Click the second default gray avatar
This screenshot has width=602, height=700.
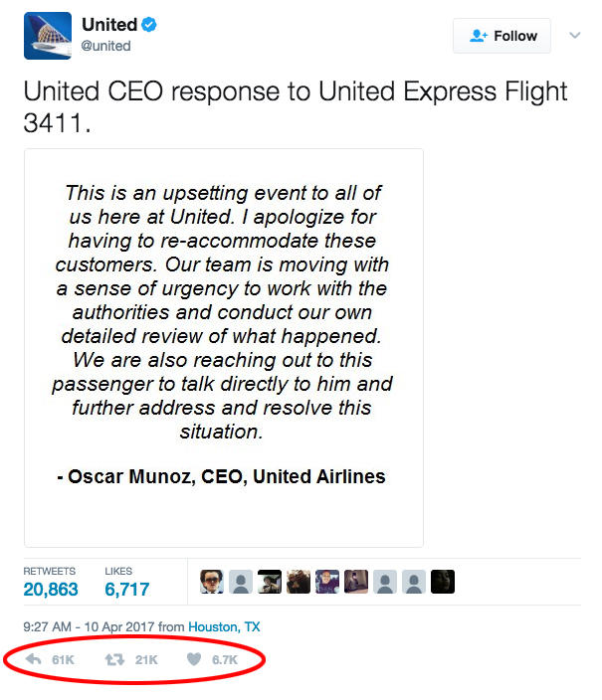pyautogui.click(x=385, y=582)
